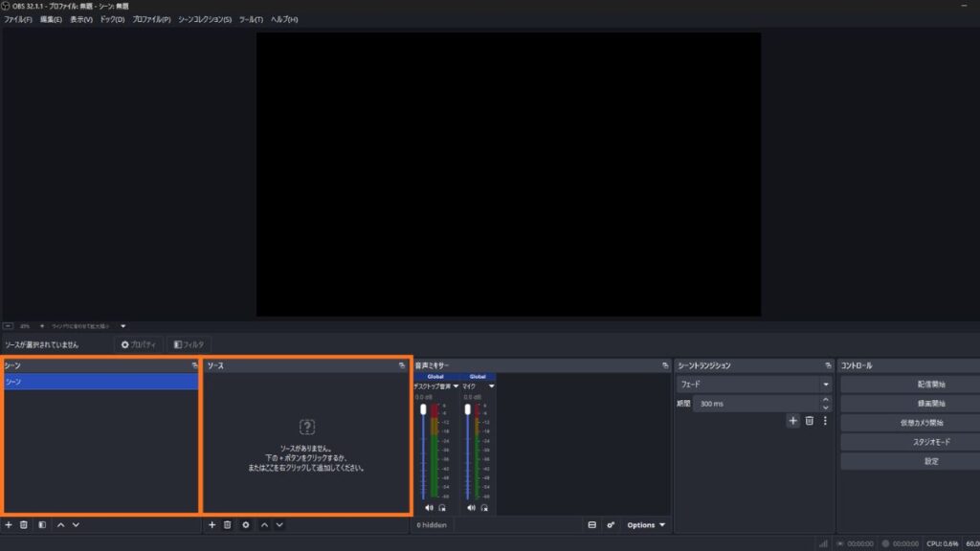This screenshot has width=980, height=551.
Task: Add a new source with plus icon
Action: tap(212, 524)
